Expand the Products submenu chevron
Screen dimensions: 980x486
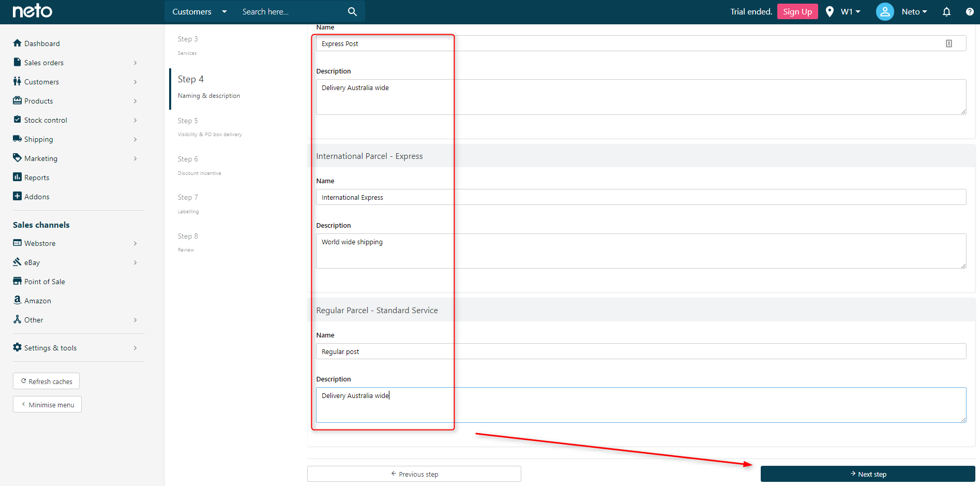tap(135, 101)
